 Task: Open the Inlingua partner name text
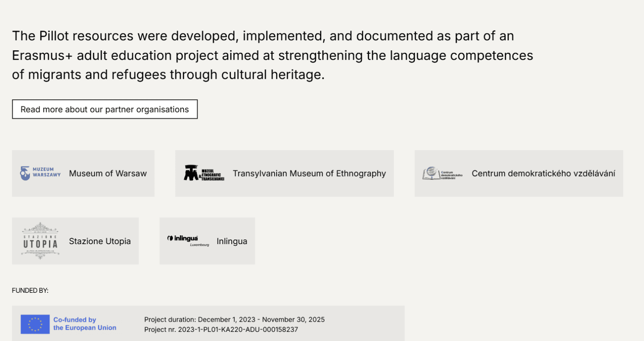point(232,241)
